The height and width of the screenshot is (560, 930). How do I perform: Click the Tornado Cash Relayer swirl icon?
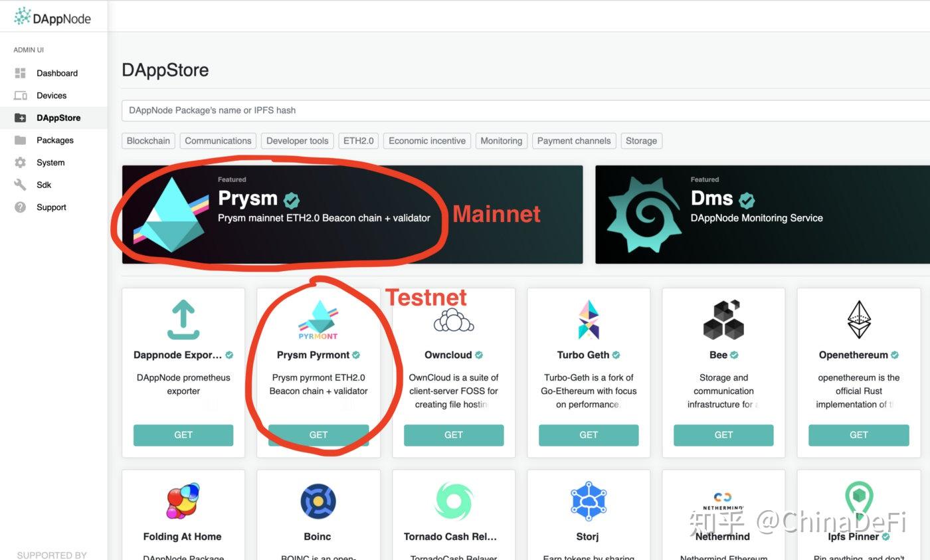pos(453,502)
